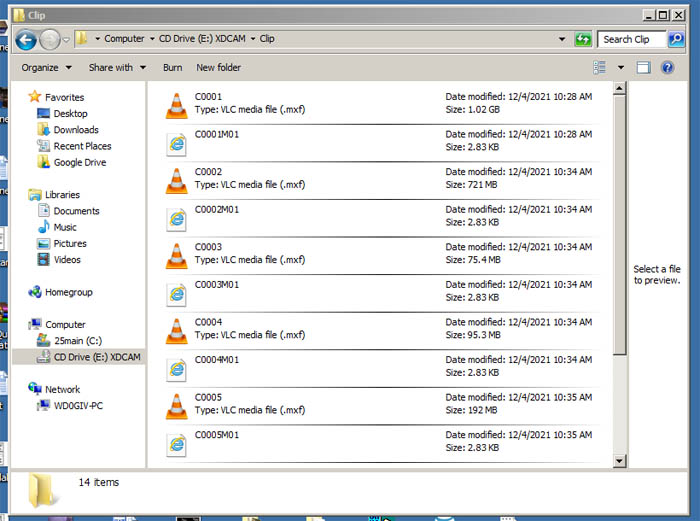Open the C0001 VLC media file icon
The image size is (700, 521).
176,104
